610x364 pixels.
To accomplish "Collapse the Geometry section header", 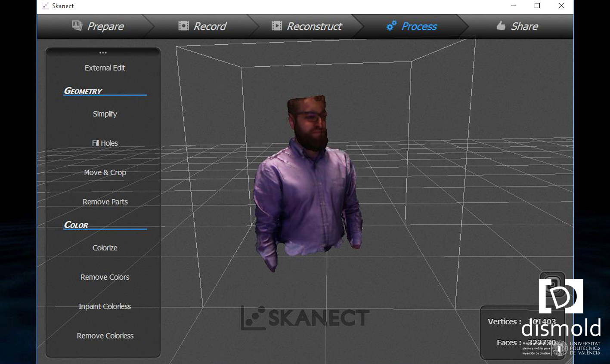I will click(x=83, y=91).
